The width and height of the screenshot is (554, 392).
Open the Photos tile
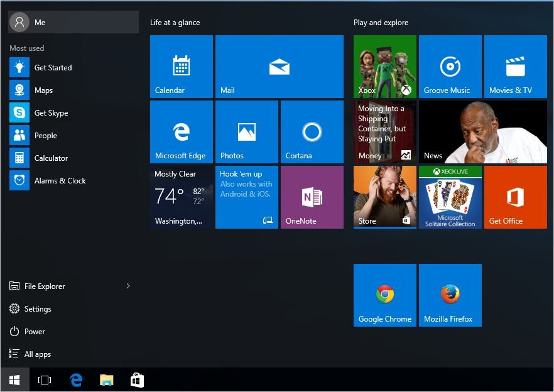point(246,132)
